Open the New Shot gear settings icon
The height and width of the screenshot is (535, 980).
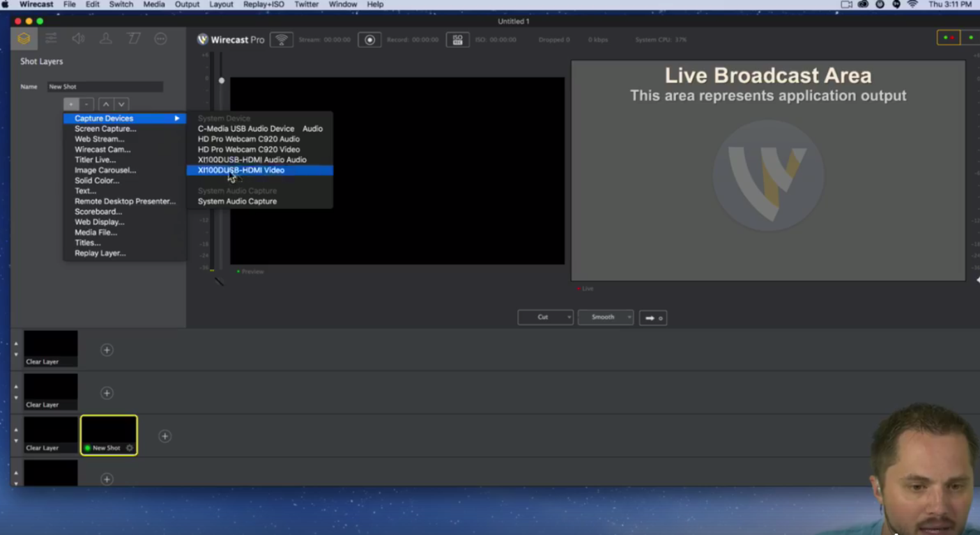[130, 448]
